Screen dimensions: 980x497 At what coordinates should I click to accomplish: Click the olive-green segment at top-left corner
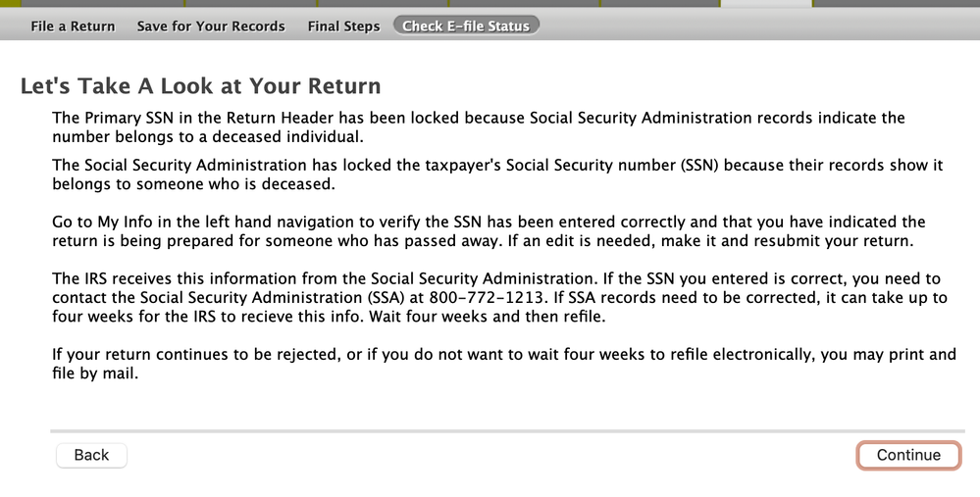(10, 3)
